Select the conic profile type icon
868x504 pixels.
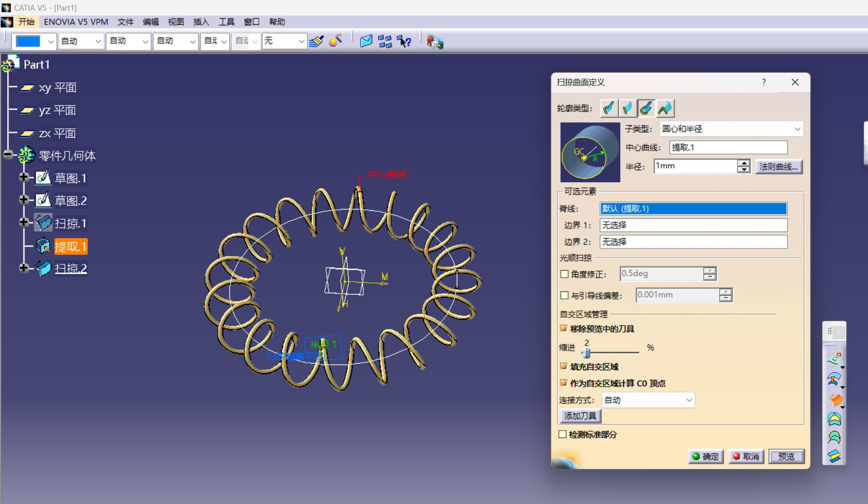click(x=665, y=108)
